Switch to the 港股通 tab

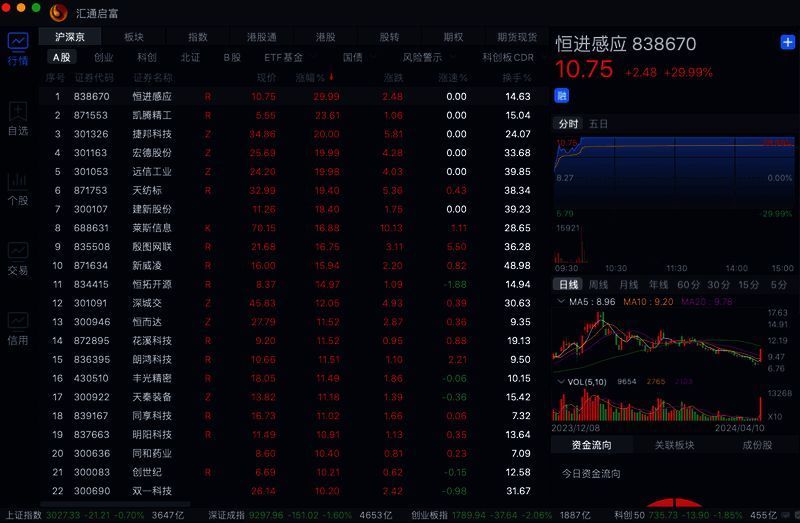point(262,37)
